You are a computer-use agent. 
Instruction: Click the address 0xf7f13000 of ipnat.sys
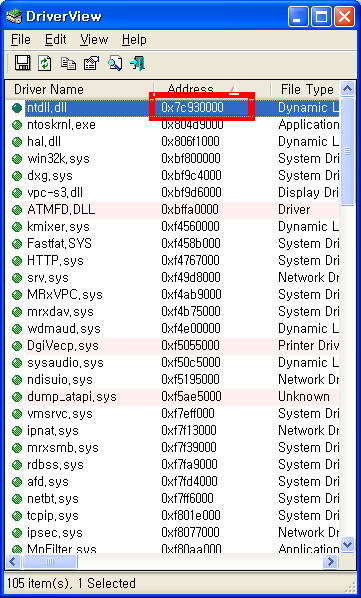[189, 431]
